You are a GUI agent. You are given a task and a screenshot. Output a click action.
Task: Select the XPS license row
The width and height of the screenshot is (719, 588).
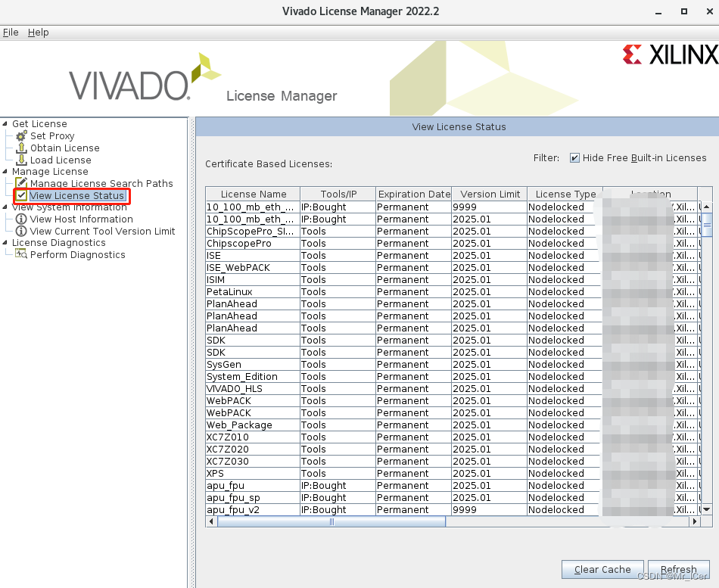tap(452, 473)
